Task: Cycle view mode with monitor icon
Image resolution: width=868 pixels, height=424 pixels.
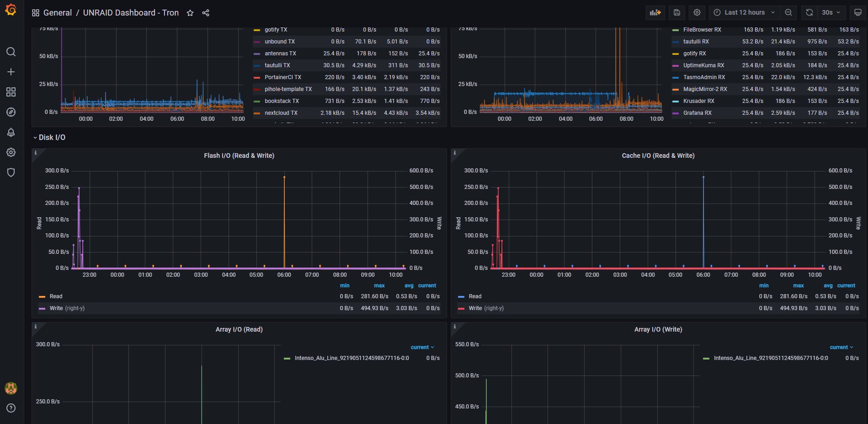Action: click(x=858, y=13)
